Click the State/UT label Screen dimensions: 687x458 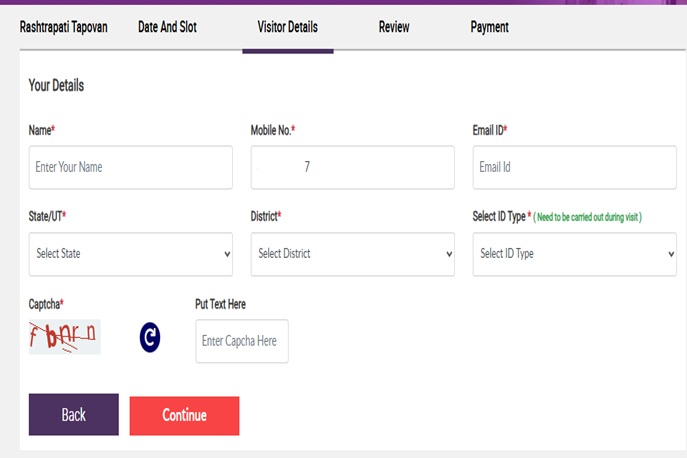pyautogui.click(x=47, y=216)
